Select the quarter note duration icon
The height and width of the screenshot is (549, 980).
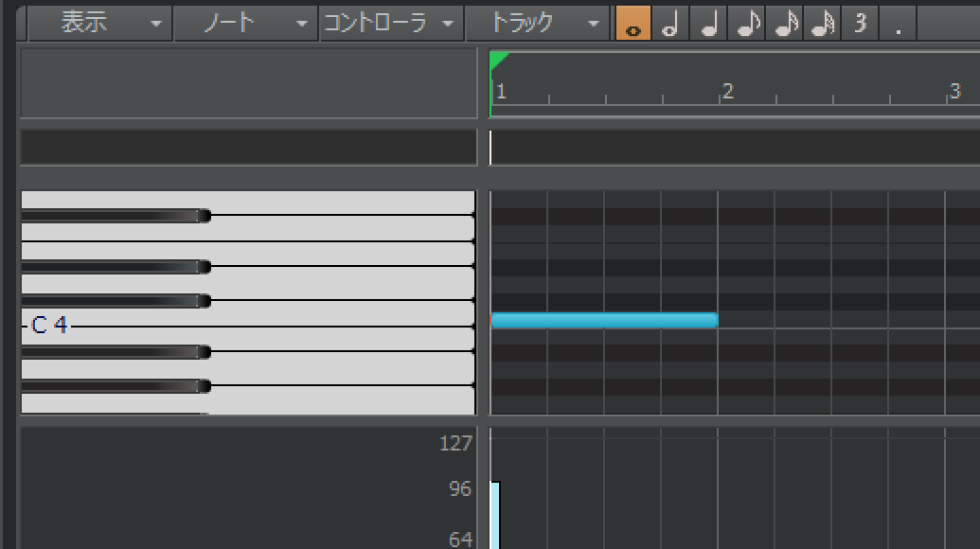coord(708,23)
